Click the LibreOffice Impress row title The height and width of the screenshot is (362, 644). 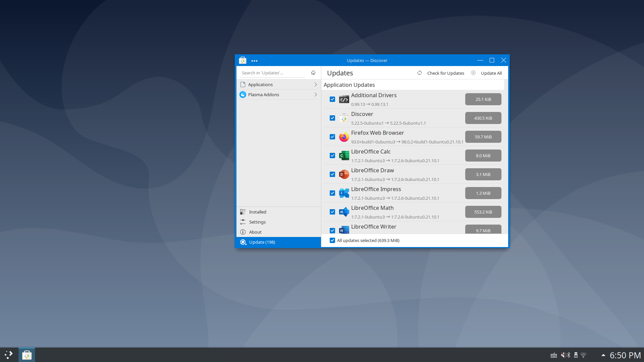376,189
